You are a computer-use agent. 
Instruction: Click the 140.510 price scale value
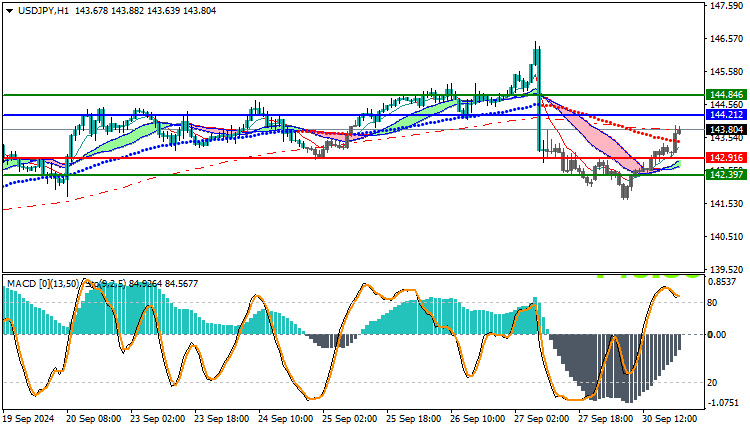click(727, 237)
